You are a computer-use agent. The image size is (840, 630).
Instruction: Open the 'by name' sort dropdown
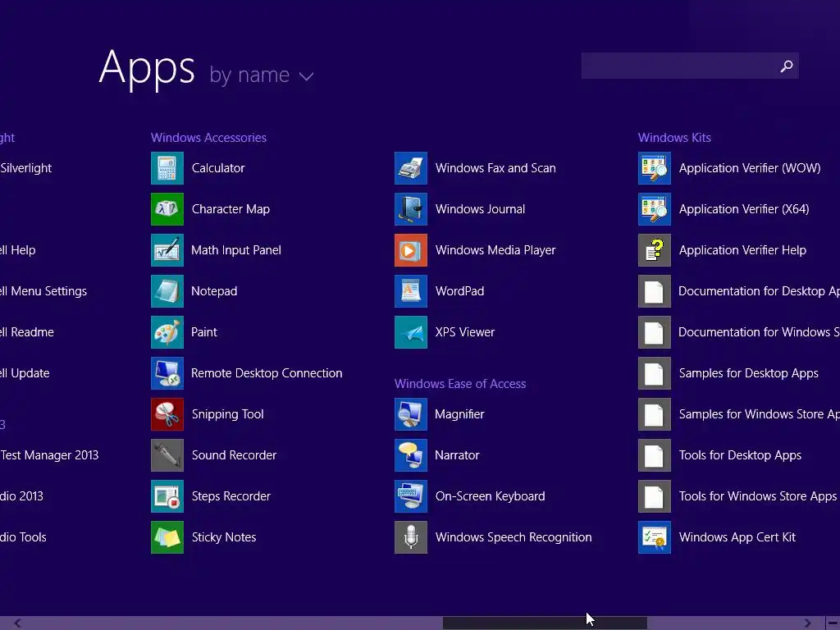pyautogui.click(x=261, y=75)
